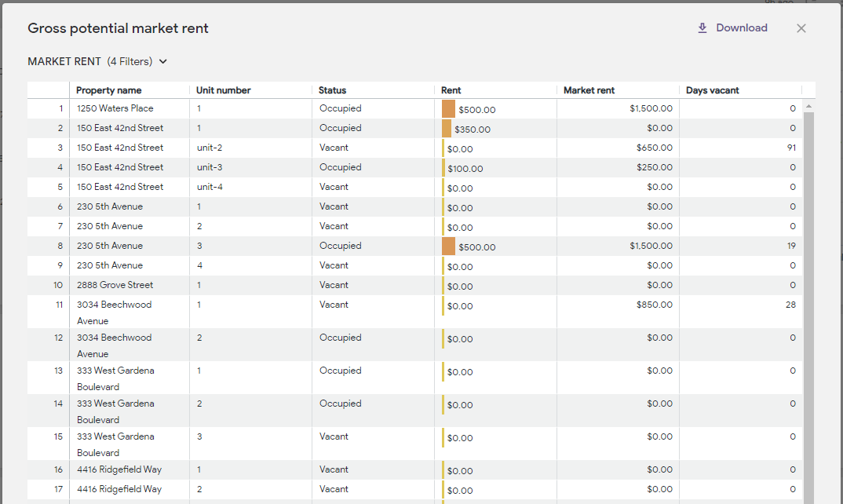Select the $100.00 rent cell
Viewport: 843px width, 504px height.
(495, 168)
